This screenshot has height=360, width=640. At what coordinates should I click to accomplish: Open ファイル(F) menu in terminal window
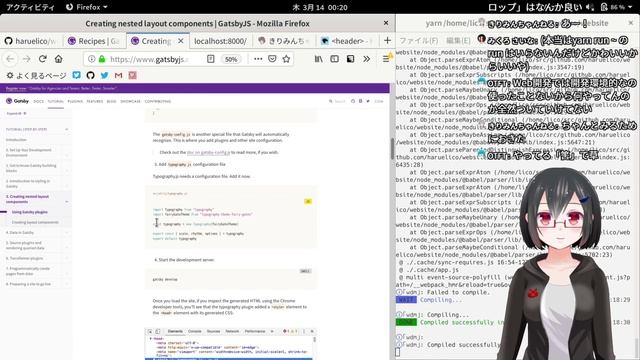click(419, 40)
